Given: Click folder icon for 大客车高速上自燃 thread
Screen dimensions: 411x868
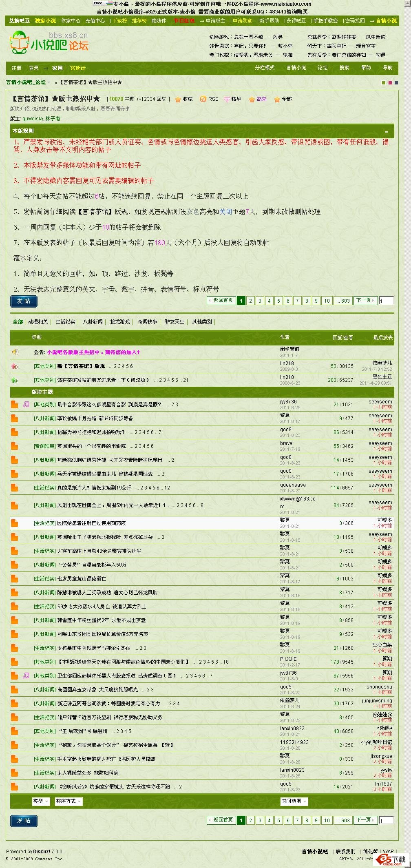Looking at the screenshot, I should pos(14,551).
